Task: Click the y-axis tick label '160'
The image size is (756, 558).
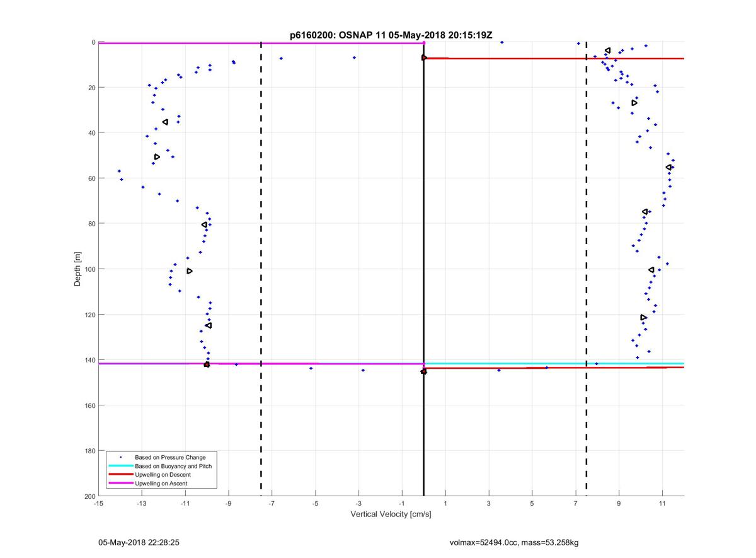Action: (x=89, y=405)
